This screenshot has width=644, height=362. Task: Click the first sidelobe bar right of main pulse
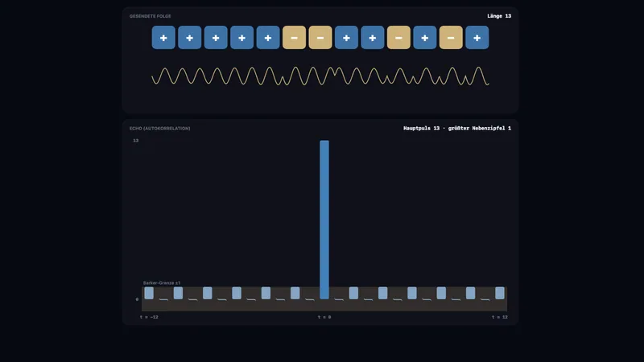(339, 299)
